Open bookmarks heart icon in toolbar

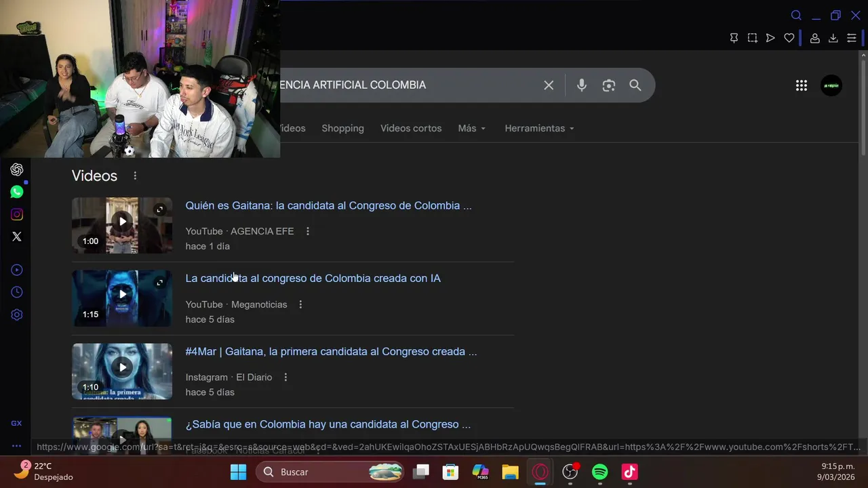click(789, 38)
